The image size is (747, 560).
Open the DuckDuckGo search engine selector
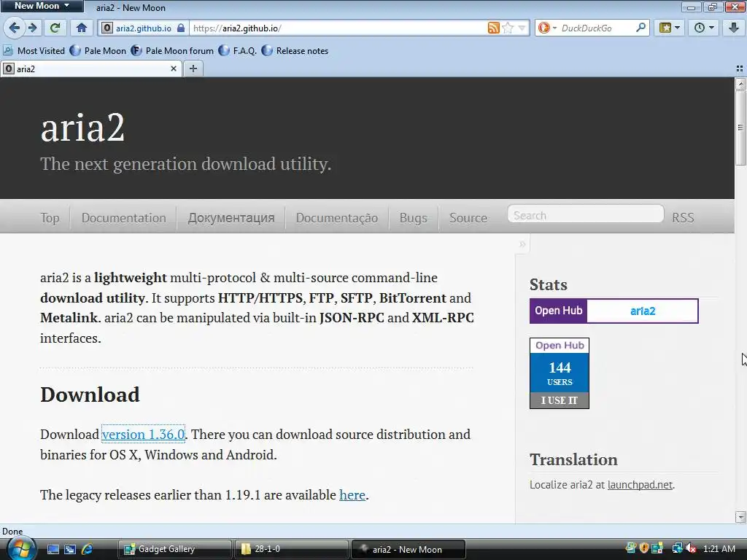click(x=547, y=28)
